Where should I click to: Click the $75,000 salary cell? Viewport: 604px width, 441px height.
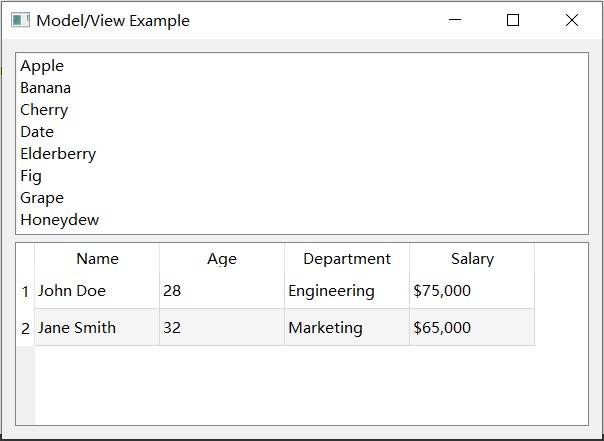442,291
